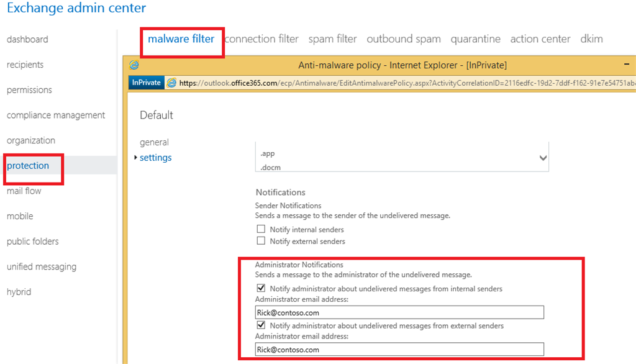This screenshot has height=364, width=636.
Task: Go to the recipients page
Action: point(25,65)
